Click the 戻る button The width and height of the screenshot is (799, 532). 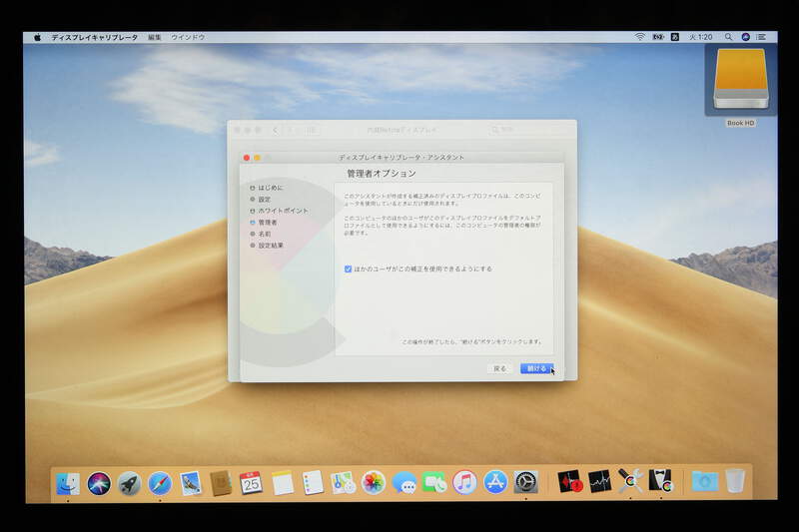point(500,368)
